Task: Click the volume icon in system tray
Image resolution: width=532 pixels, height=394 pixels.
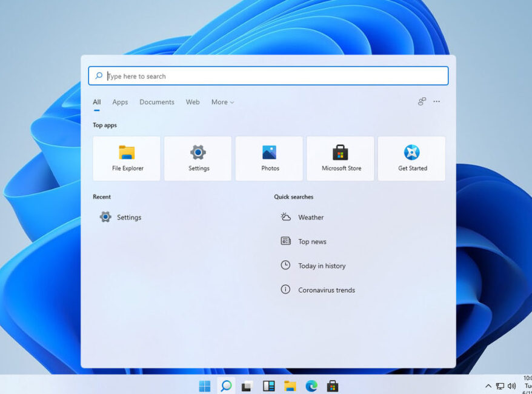Action: coord(511,386)
